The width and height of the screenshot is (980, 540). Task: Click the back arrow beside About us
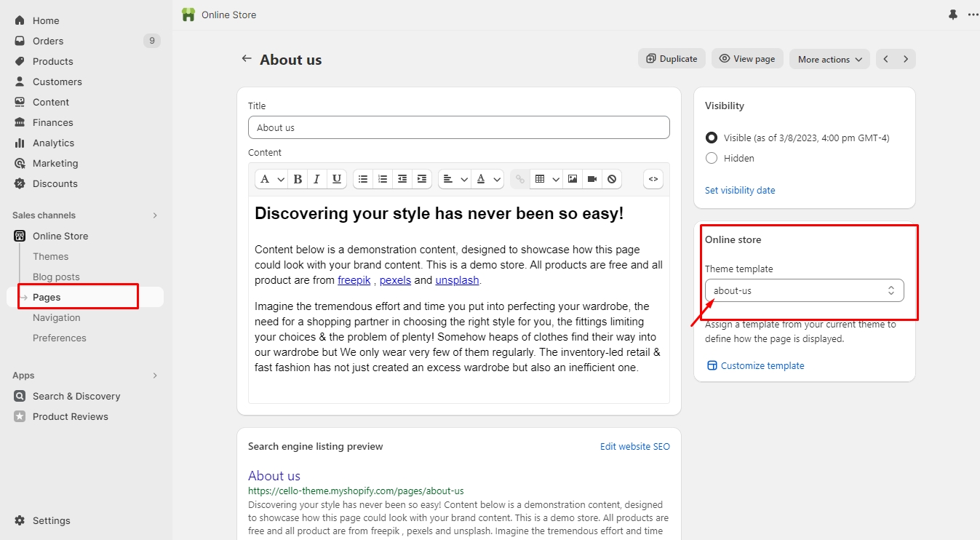247,59
